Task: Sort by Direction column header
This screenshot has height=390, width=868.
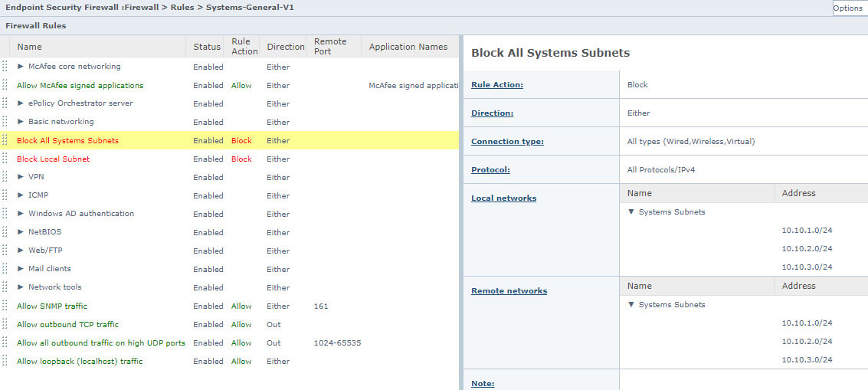Action: [286, 47]
